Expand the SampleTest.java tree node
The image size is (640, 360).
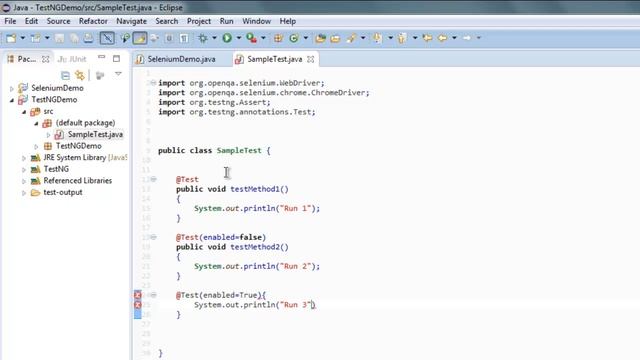pyautogui.click(x=49, y=135)
